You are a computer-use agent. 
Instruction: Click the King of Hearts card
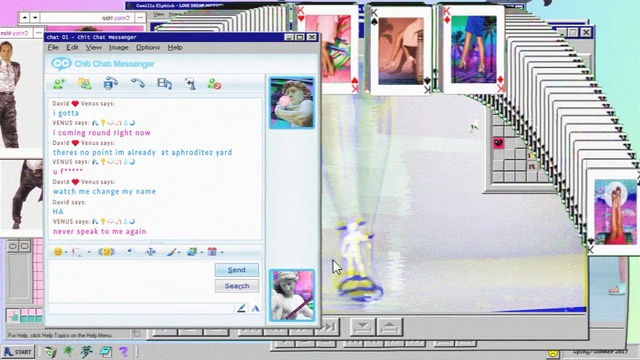click(327, 49)
